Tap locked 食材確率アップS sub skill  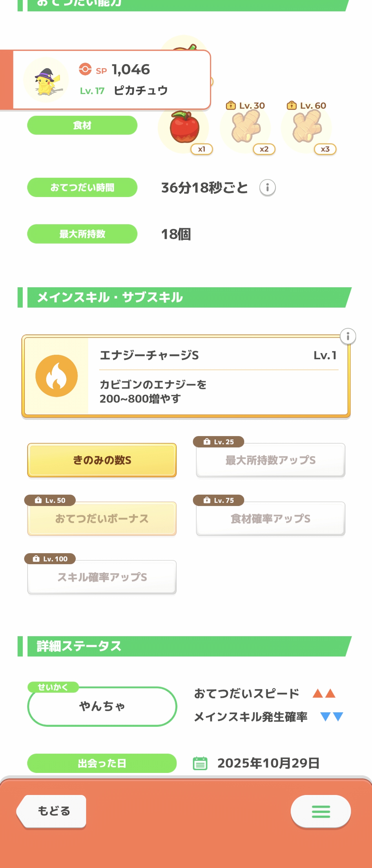pyautogui.click(x=270, y=519)
